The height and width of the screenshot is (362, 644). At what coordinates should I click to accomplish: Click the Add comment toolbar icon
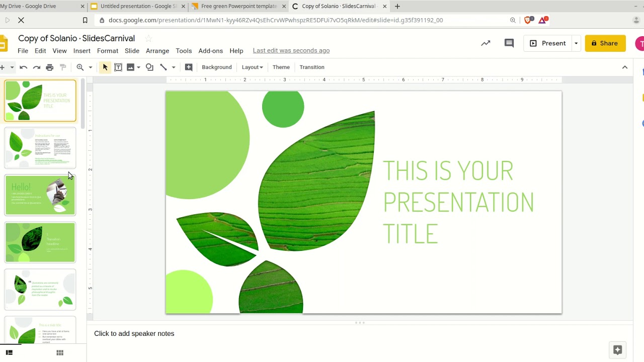pos(189,67)
